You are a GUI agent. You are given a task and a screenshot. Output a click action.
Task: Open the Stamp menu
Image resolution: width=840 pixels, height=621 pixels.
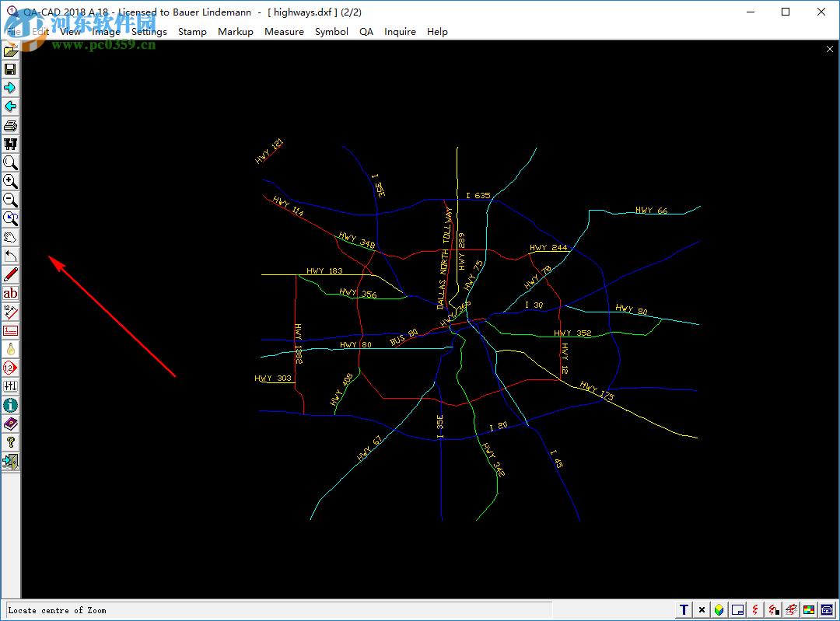192,32
